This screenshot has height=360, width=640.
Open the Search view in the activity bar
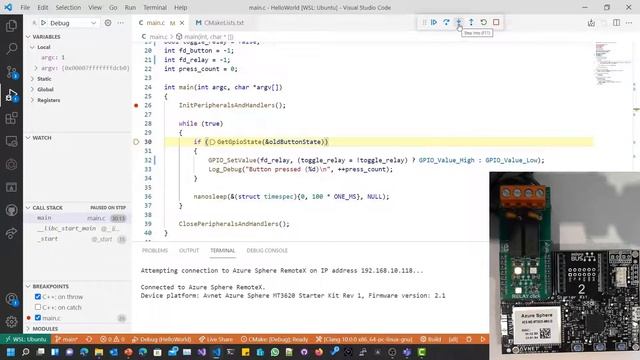click(11, 49)
